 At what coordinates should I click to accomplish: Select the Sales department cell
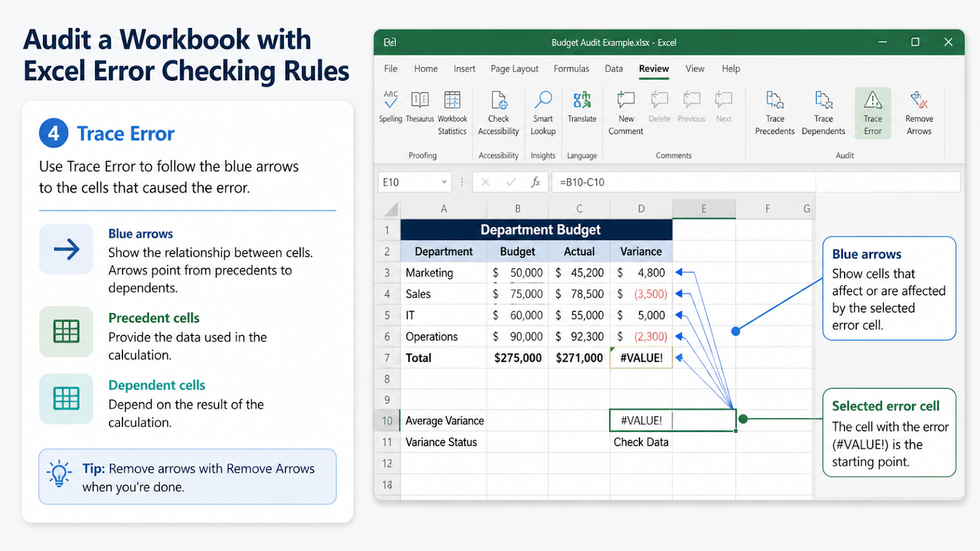(443, 294)
